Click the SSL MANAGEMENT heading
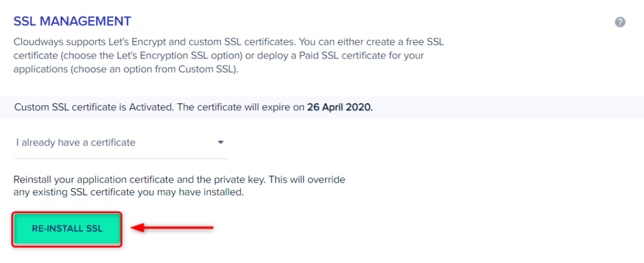The image size is (644, 263). pos(72,21)
